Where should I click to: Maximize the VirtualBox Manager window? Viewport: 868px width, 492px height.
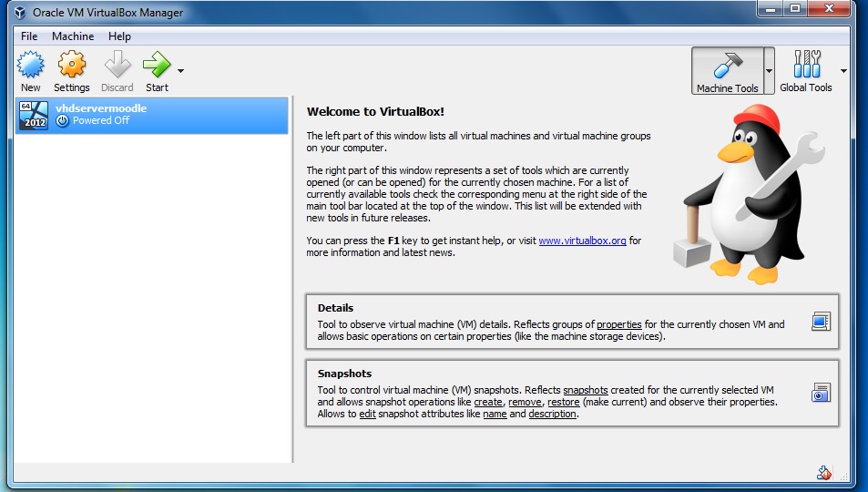click(x=795, y=8)
